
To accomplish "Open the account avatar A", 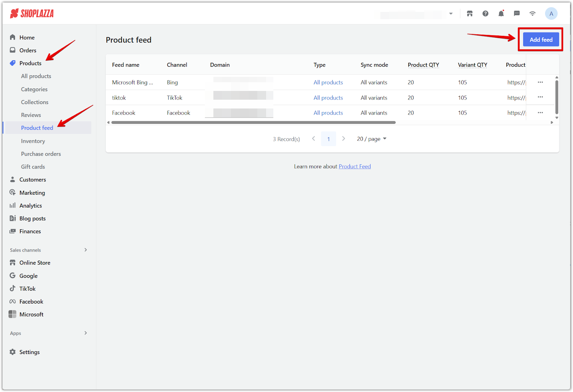I will pos(551,14).
